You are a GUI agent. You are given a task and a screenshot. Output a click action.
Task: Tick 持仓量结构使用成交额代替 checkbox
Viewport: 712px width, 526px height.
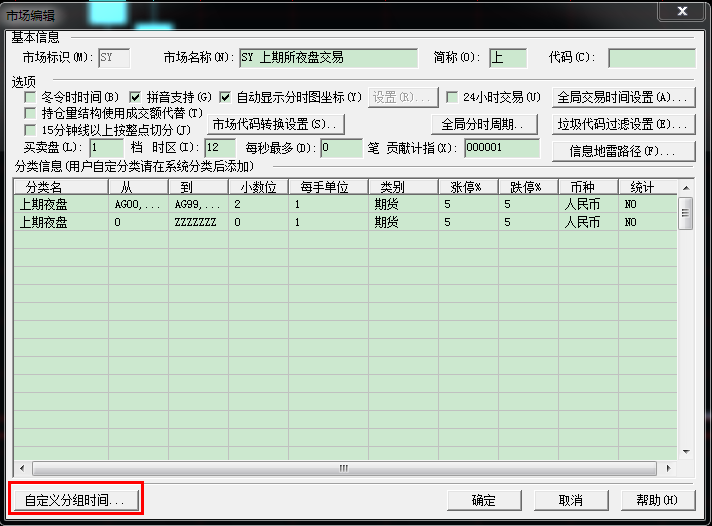click(30, 113)
